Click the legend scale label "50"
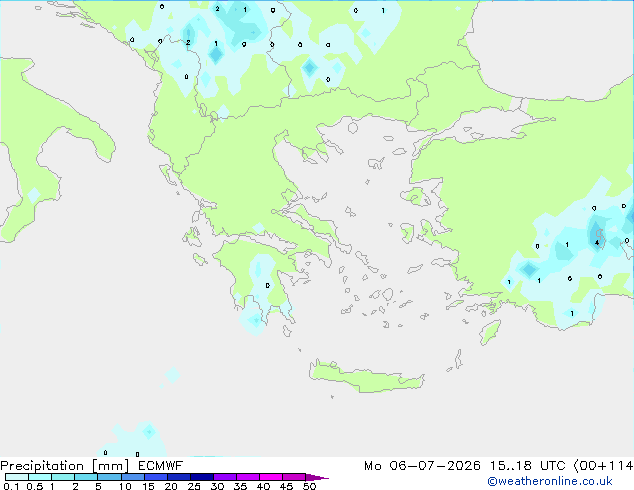 (310, 486)
